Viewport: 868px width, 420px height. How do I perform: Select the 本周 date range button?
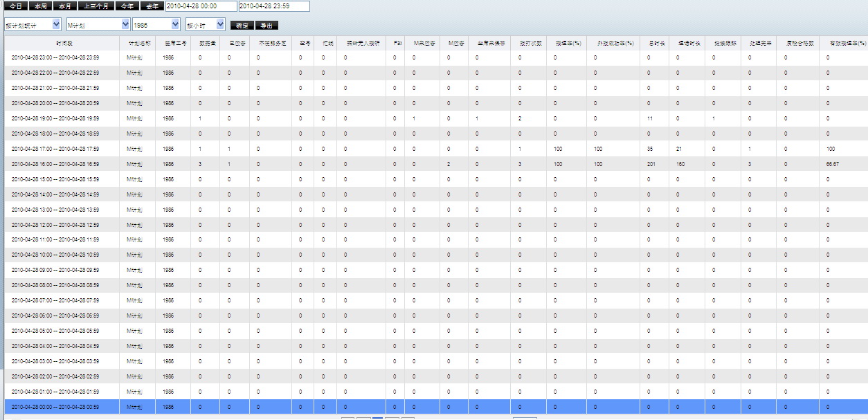[40, 6]
